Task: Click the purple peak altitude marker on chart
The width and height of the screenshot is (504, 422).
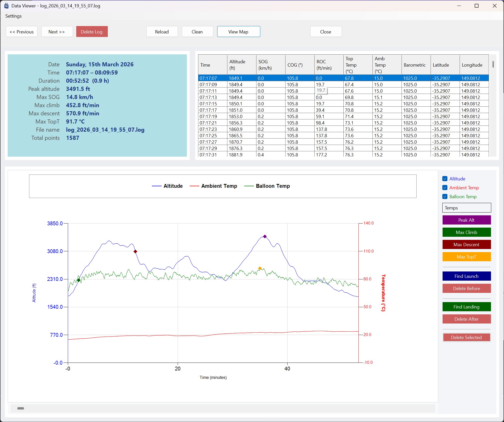Action: point(265,237)
